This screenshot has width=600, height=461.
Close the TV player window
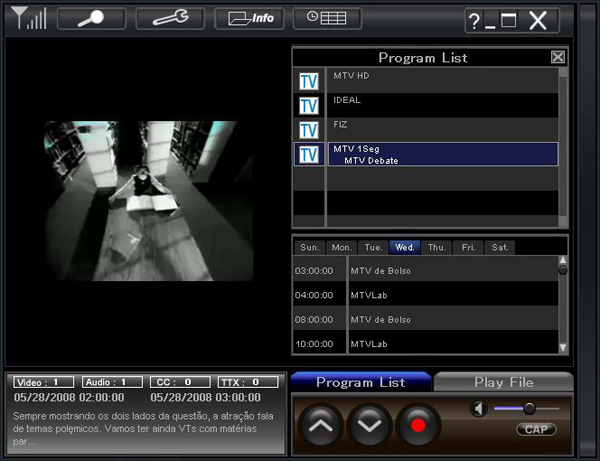(x=538, y=21)
